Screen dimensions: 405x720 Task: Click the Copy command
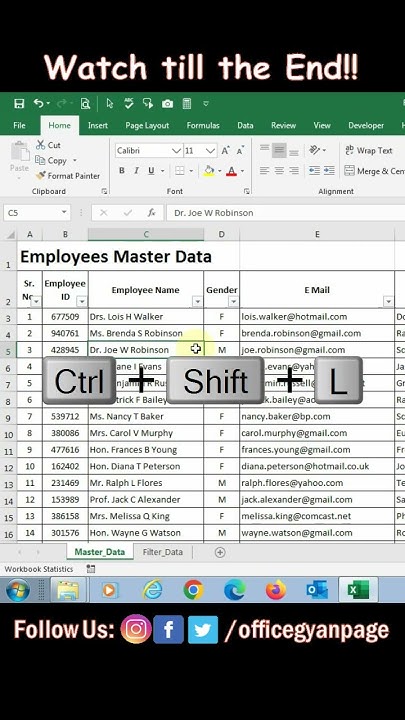[52, 161]
